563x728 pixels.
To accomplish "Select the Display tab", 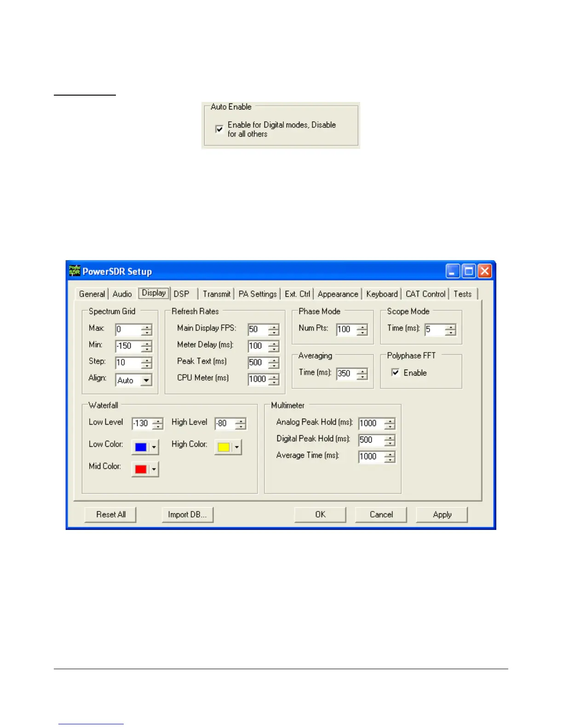I will coord(154,293).
